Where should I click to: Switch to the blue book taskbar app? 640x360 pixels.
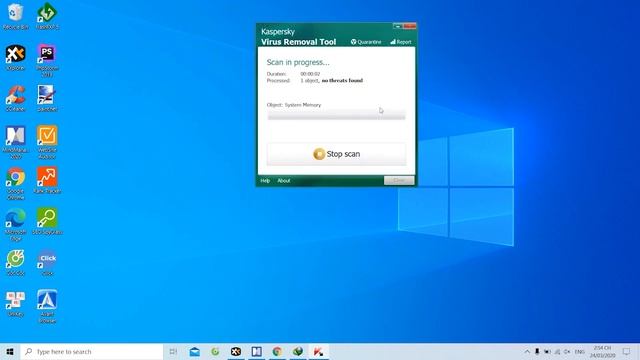coord(256,351)
